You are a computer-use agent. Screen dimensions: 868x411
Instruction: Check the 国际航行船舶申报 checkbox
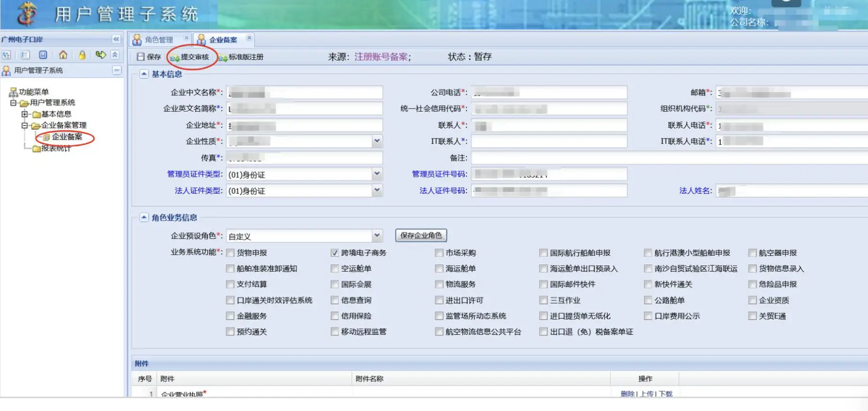coord(543,253)
